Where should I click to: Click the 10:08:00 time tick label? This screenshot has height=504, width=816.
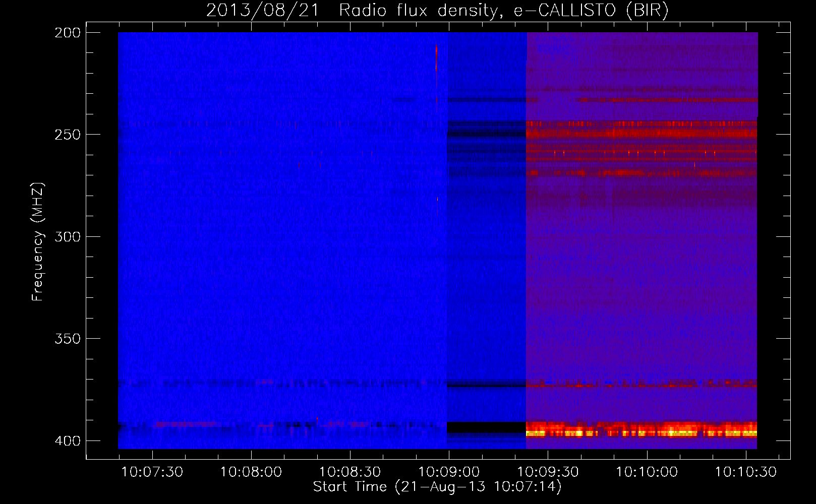click(x=251, y=472)
